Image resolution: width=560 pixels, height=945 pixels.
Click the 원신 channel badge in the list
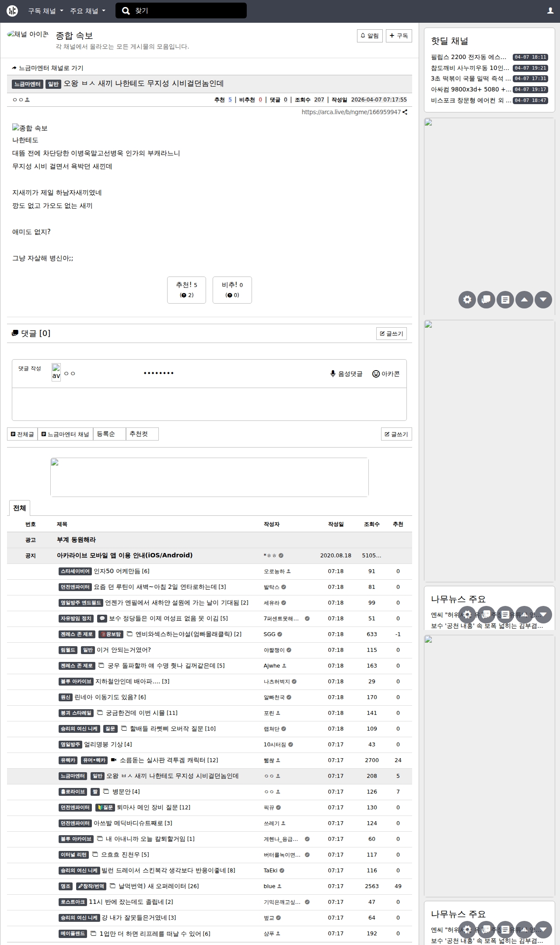tap(66, 697)
